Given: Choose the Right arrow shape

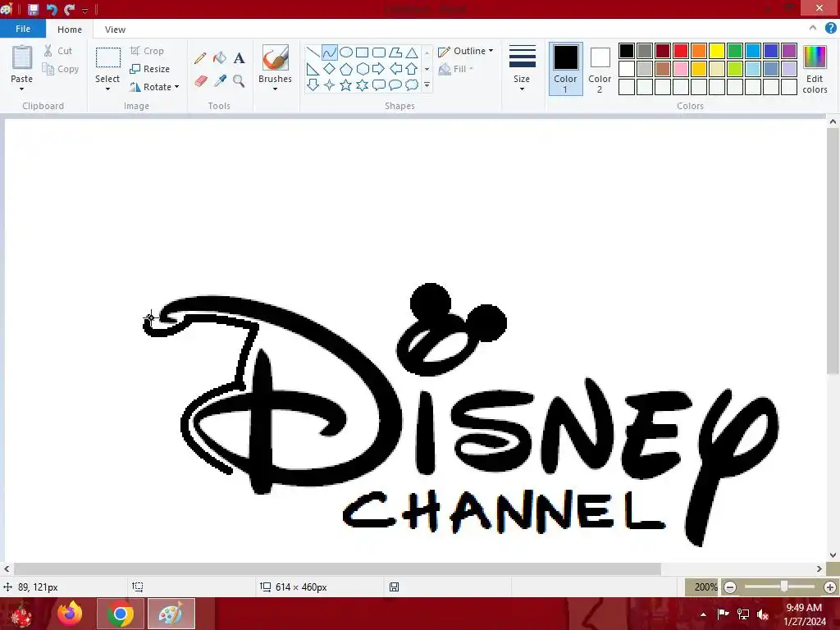Looking at the screenshot, I should click(379, 69).
